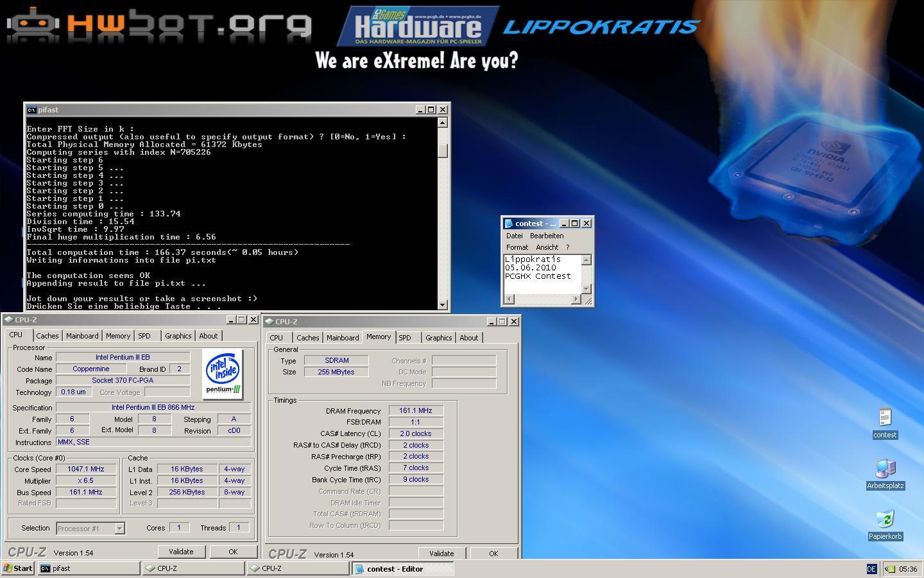Click the DRAM Frequency 161.1 MHz value

[416, 410]
